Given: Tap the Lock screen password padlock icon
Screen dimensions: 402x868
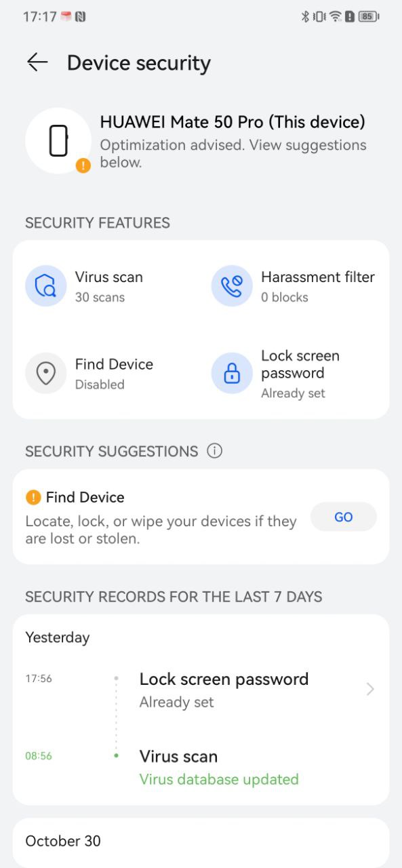Looking at the screenshot, I should (232, 373).
